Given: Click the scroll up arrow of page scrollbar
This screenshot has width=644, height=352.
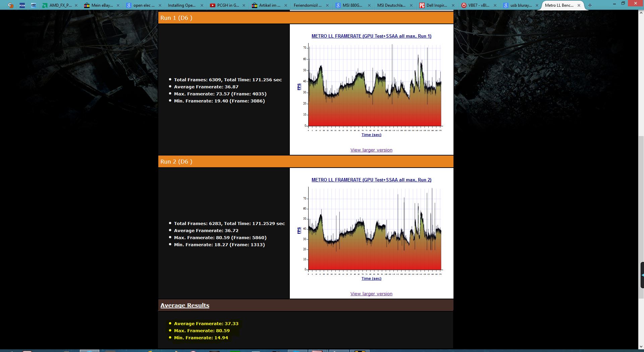Looking at the screenshot, I should coord(641,13).
